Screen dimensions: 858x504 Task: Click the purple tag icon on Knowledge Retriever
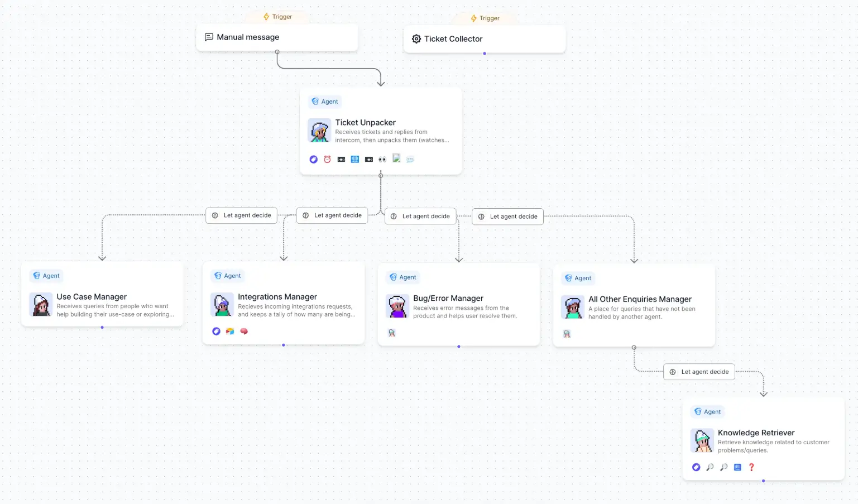click(x=696, y=467)
